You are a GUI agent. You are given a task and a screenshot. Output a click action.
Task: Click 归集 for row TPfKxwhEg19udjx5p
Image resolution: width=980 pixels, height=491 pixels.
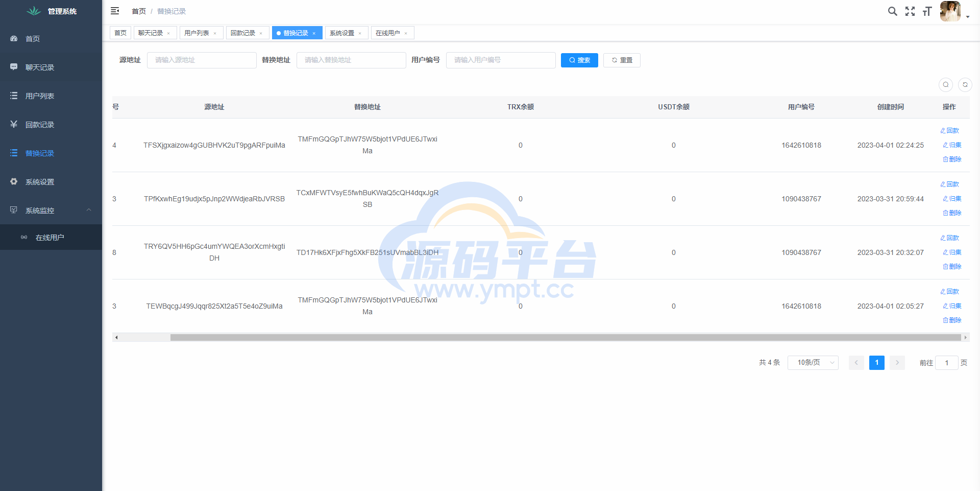952,199
